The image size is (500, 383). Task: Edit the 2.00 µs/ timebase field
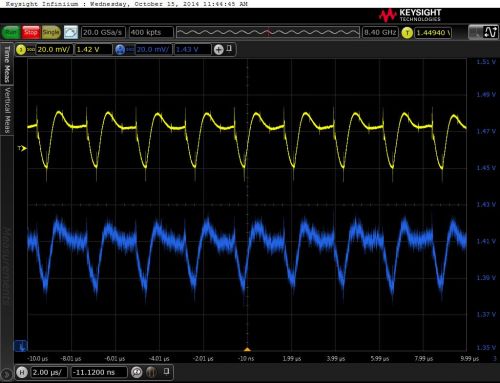click(49, 372)
